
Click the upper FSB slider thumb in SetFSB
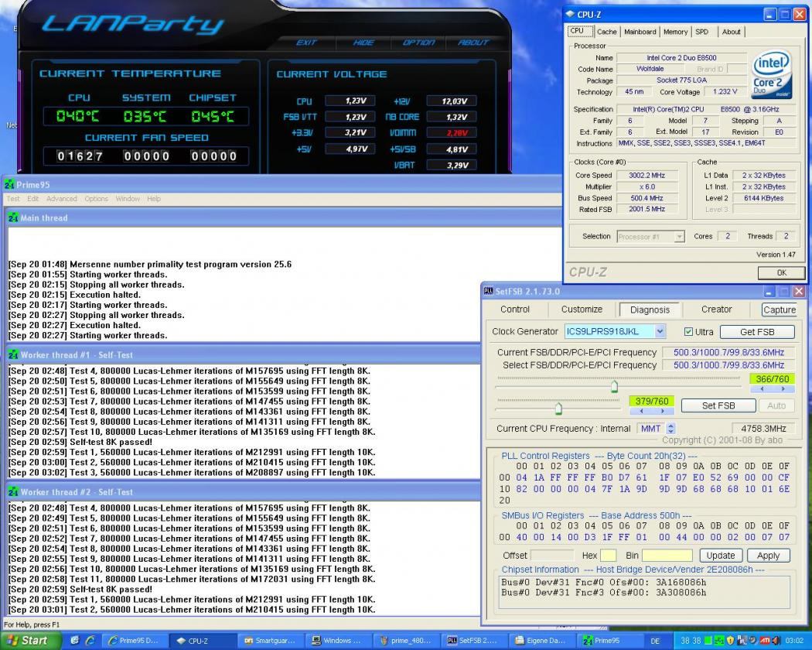click(x=614, y=386)
